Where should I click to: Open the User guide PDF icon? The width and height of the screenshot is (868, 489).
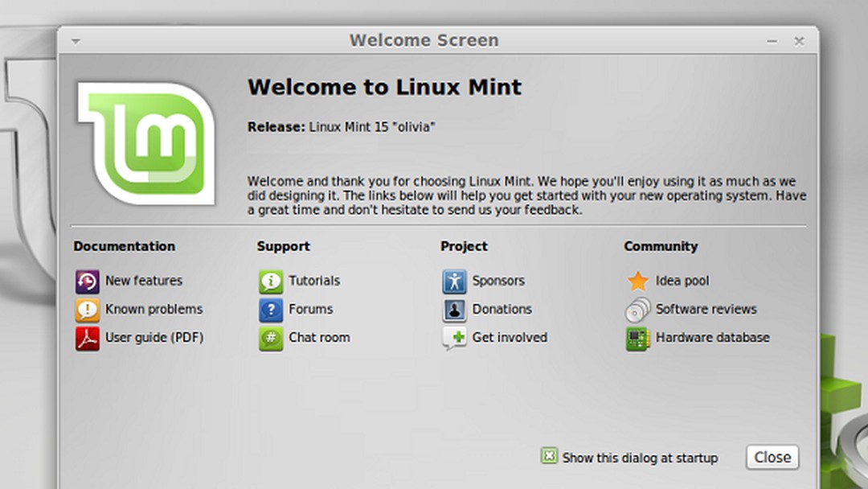pyautogui.click(x=88, y=338)
